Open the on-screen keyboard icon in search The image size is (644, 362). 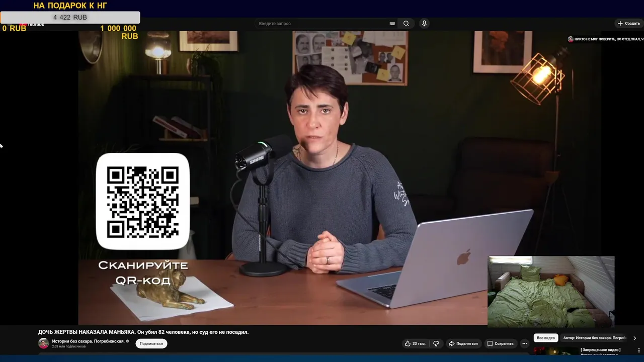(392, 24)
